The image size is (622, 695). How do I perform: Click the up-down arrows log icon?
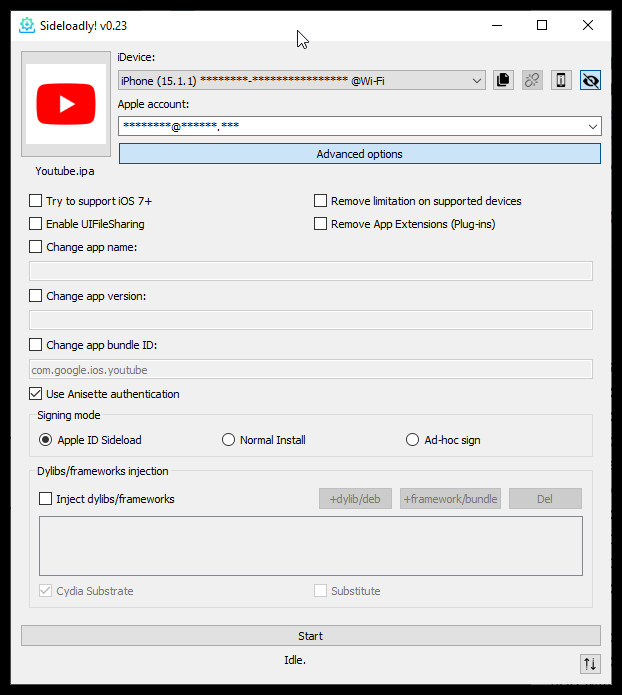(590, 664)
